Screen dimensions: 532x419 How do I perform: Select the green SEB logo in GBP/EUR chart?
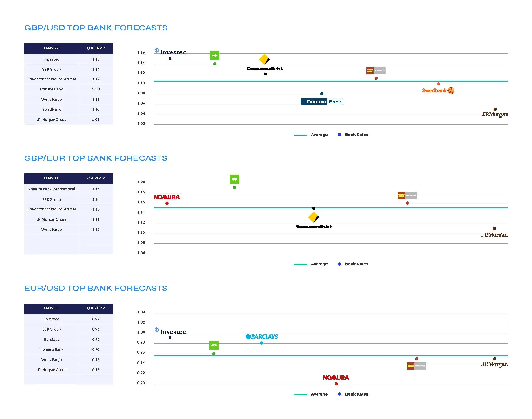click(234, 179)
